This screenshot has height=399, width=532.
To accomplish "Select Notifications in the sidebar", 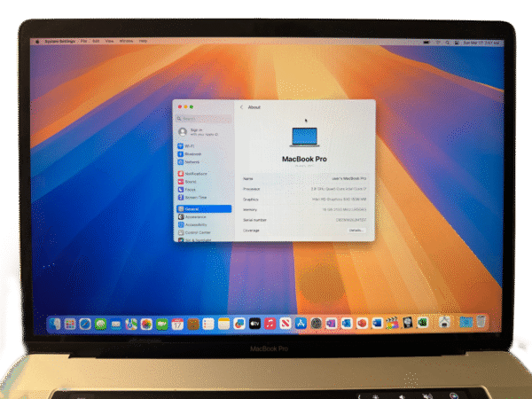I will pyautogui.click(x=204, y=174).
